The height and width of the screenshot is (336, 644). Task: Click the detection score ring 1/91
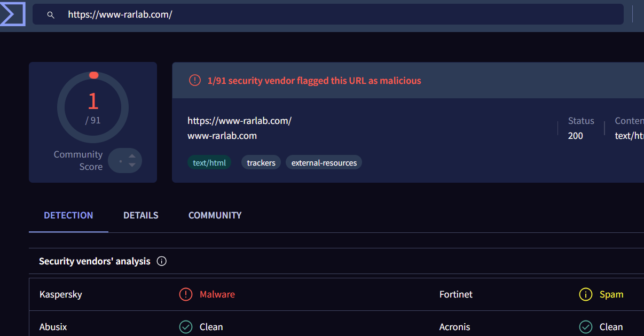[93, 107]
